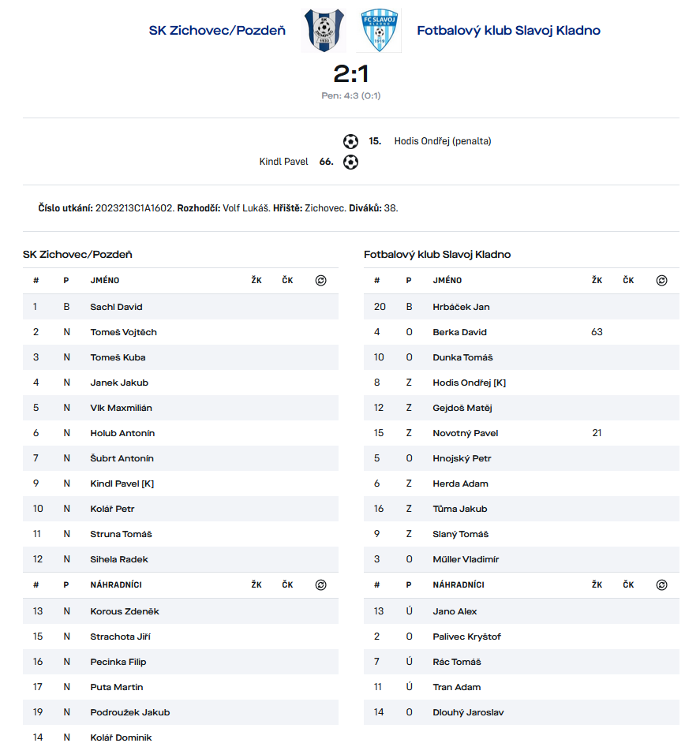The width and height of the screenshot is (700, 743).
Task: Click substitute Korous Zdeněk row
Action: 125,612
